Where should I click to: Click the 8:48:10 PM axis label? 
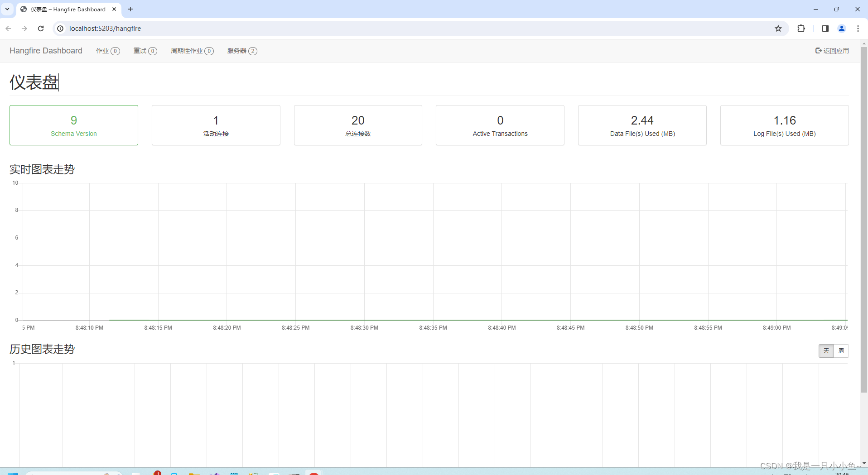tap(89, 328)
